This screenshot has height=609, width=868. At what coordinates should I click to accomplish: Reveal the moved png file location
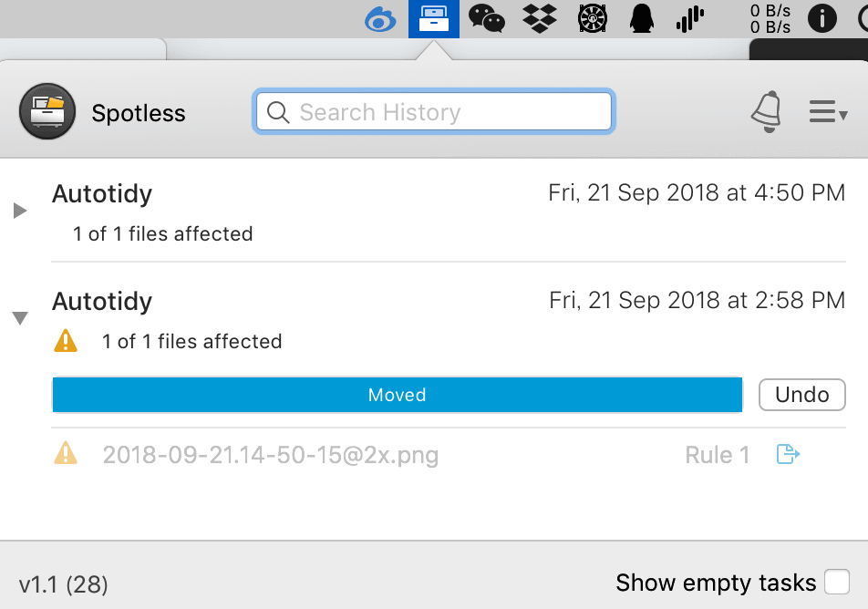(x=788, y=454)
